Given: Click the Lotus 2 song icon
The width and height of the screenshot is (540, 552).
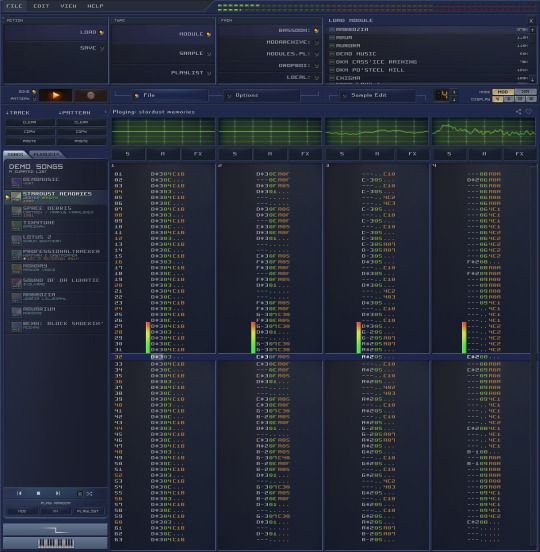Looking at the screenshot, I should point(16,240).
